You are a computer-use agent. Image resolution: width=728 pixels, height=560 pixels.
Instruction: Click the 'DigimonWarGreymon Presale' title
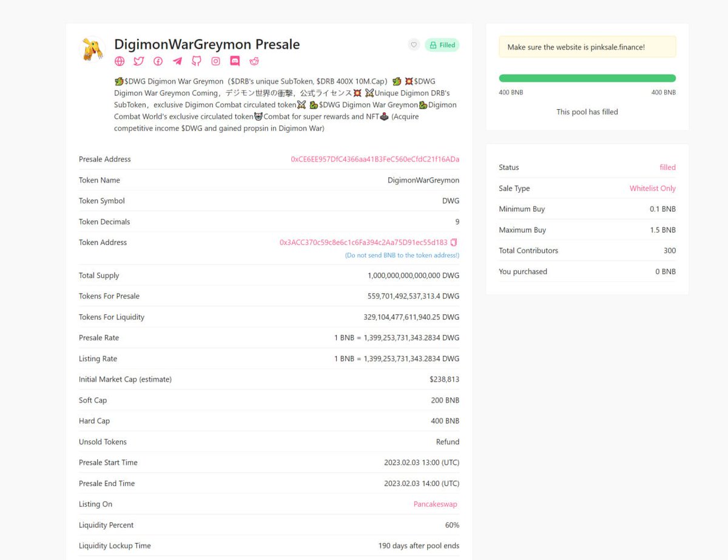[x=207, y=44]
